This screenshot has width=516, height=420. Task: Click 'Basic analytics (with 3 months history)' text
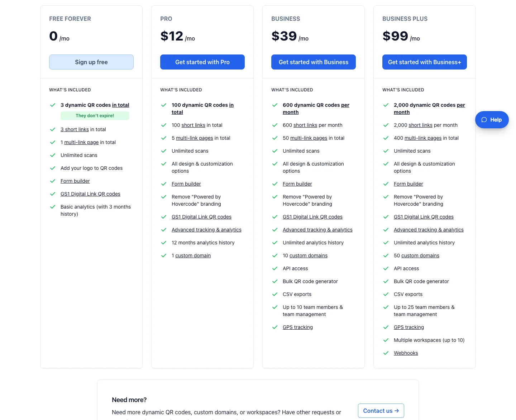tap(96, 210)
